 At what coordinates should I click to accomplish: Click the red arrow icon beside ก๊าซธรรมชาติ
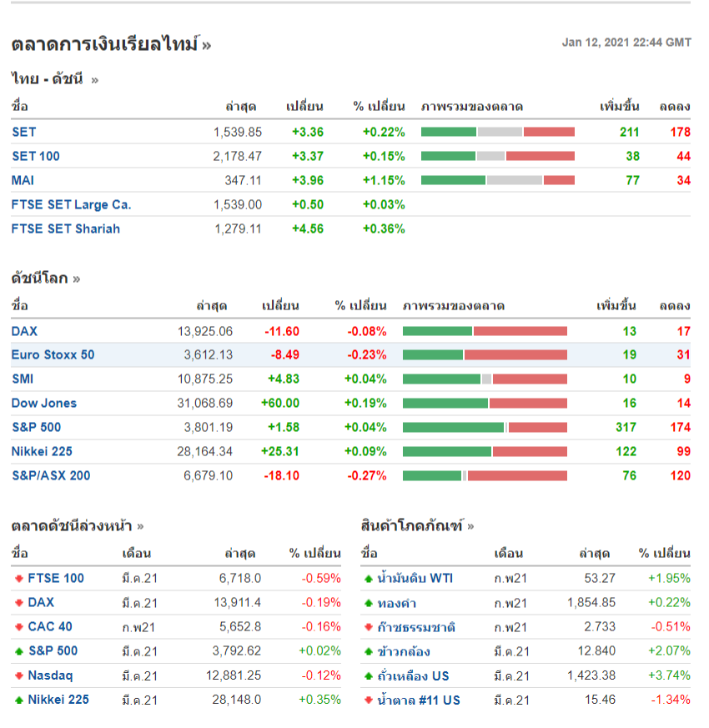(x=368, y=627)
